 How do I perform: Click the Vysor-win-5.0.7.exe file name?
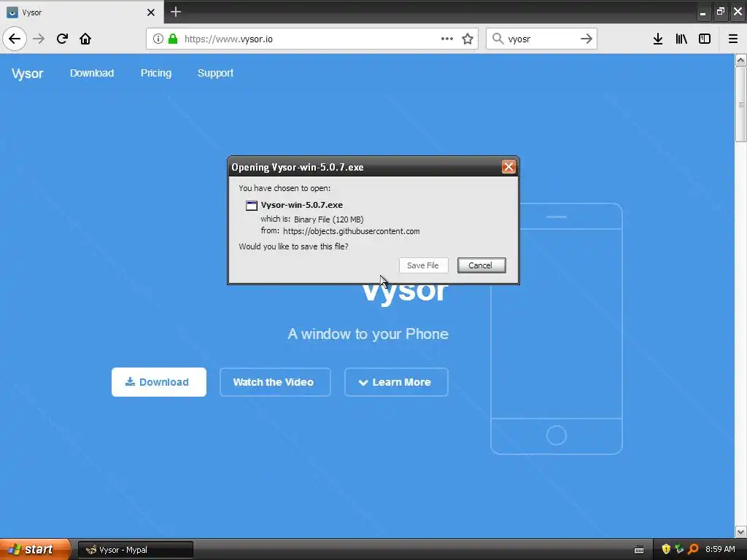click(301, 205)
